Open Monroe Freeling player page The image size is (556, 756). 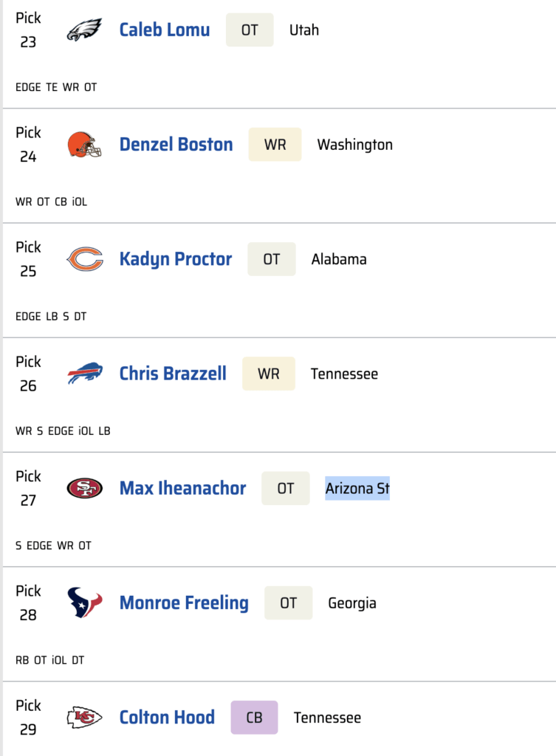184,602
